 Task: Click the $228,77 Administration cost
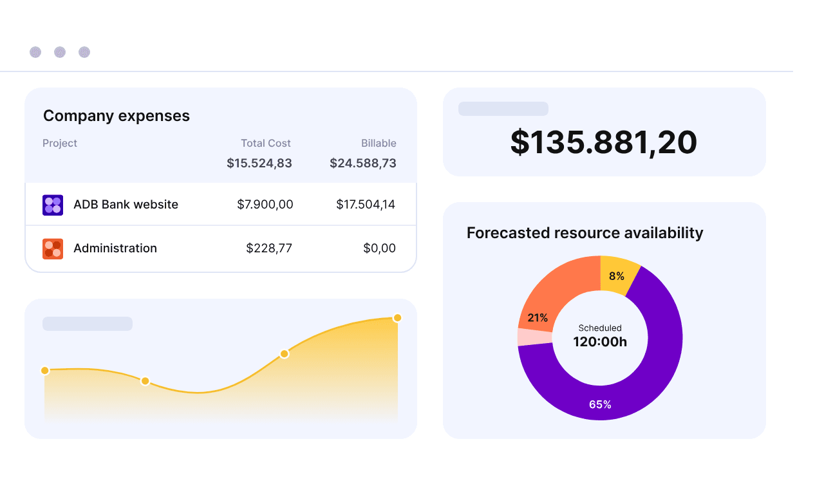pos(269,248)
